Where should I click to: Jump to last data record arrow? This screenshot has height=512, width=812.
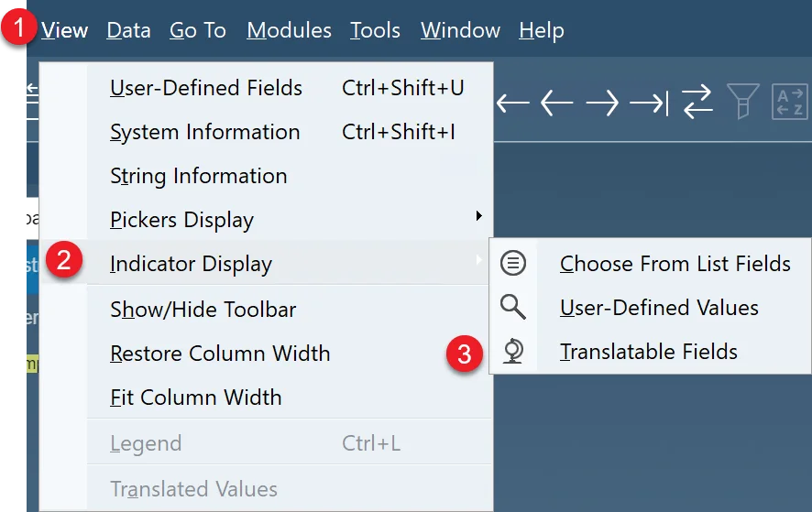coord(649,103)
